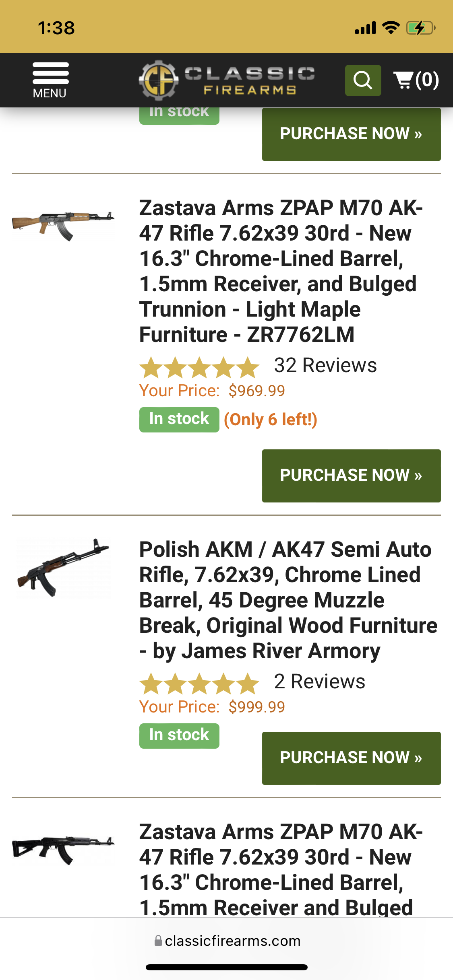The height and width of the screenshot is (980, 453).
Task: Click Purchase Now for Light Maple ZPAP M70
Action: pos(351,476)
